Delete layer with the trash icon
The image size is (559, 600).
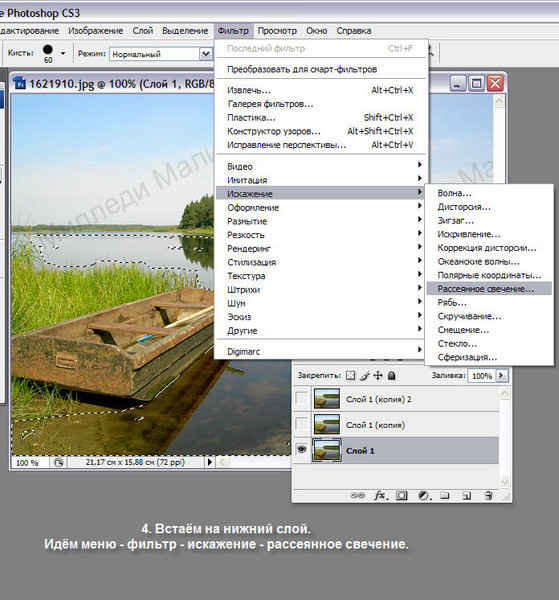(488, 496)
